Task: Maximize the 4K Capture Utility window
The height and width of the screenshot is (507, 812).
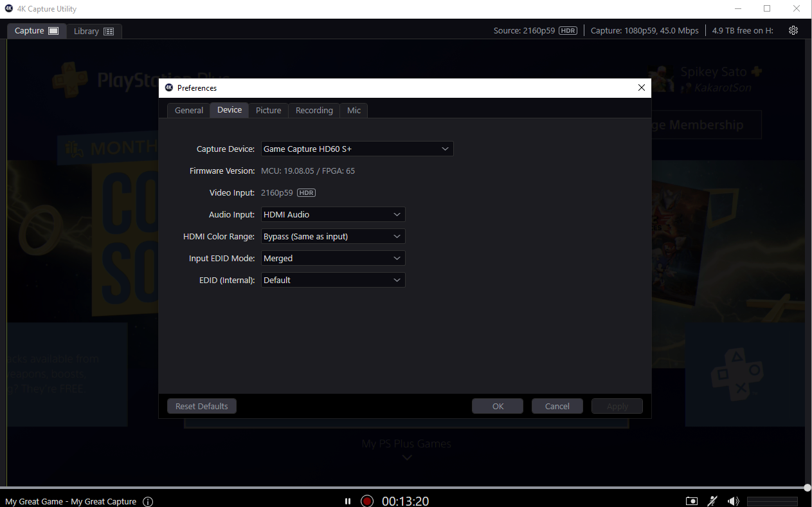Action: coord(767,8)
